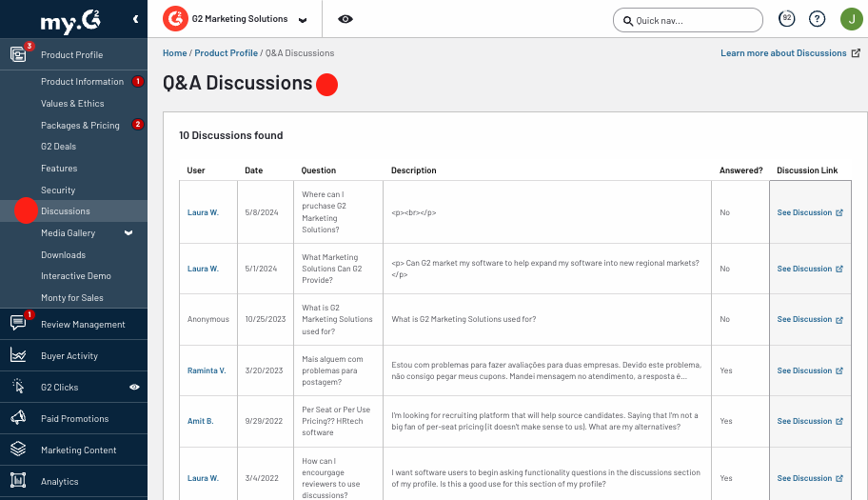The image size is (868, 500).
Task: Open Laura W. profile on 3/4/2022 row
Action: coord(203,478)
